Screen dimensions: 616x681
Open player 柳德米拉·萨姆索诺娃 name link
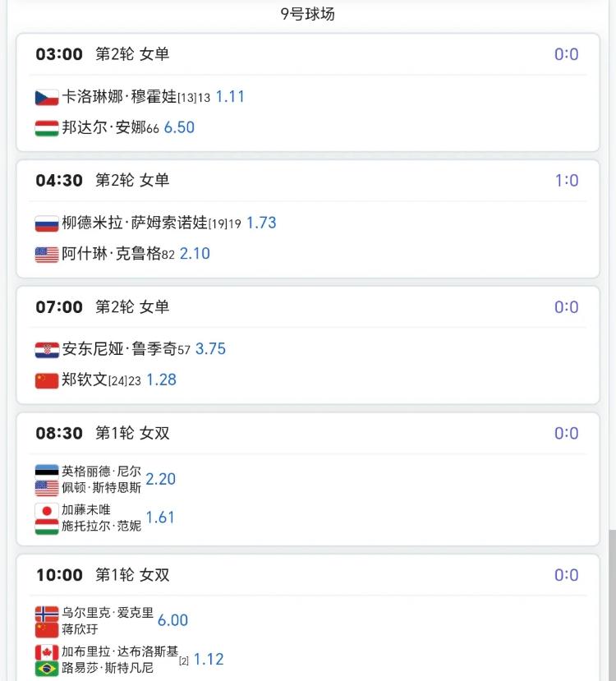point(135,223)
